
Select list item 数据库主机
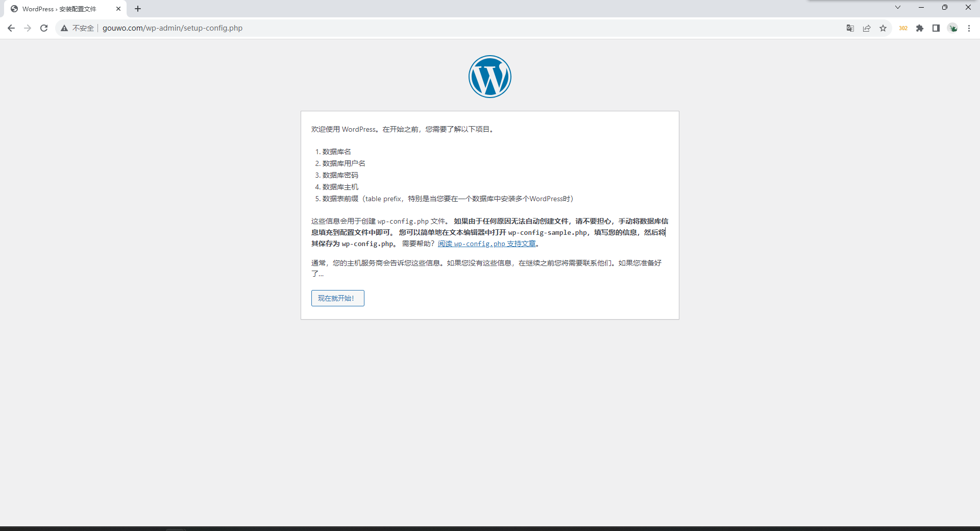point(340,187)
